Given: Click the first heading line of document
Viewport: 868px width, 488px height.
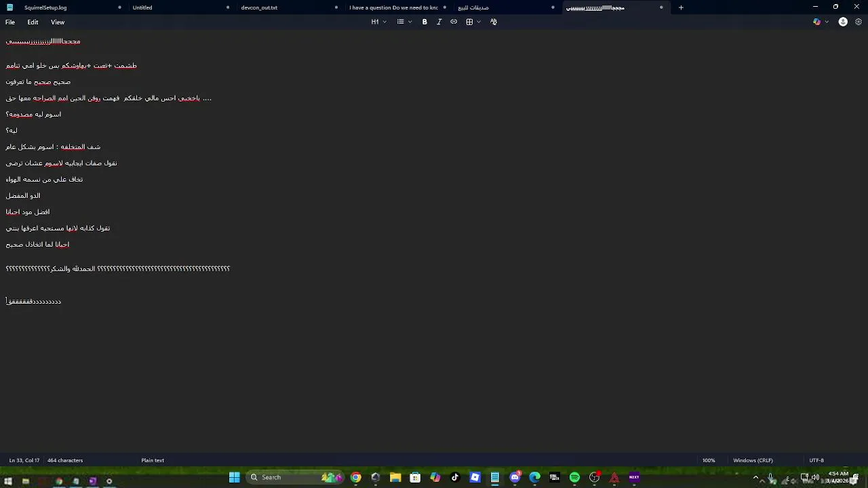Looking at the screenshot, I should point(43,41).
